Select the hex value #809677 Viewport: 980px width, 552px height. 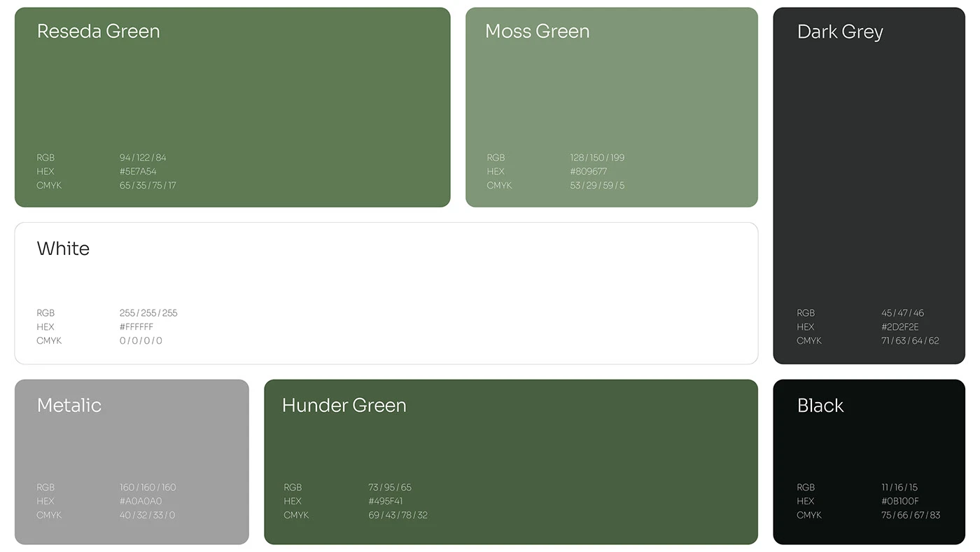pos(588,172)
